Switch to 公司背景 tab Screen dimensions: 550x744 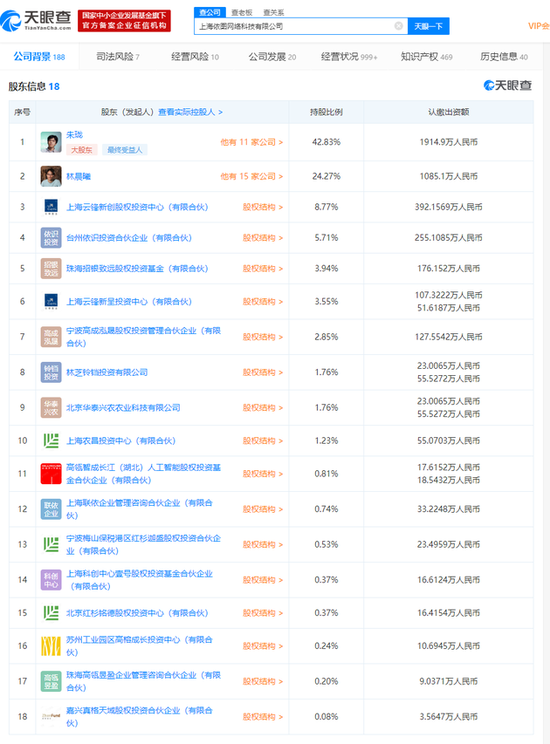pyautogui.click(x=39, y=57)
